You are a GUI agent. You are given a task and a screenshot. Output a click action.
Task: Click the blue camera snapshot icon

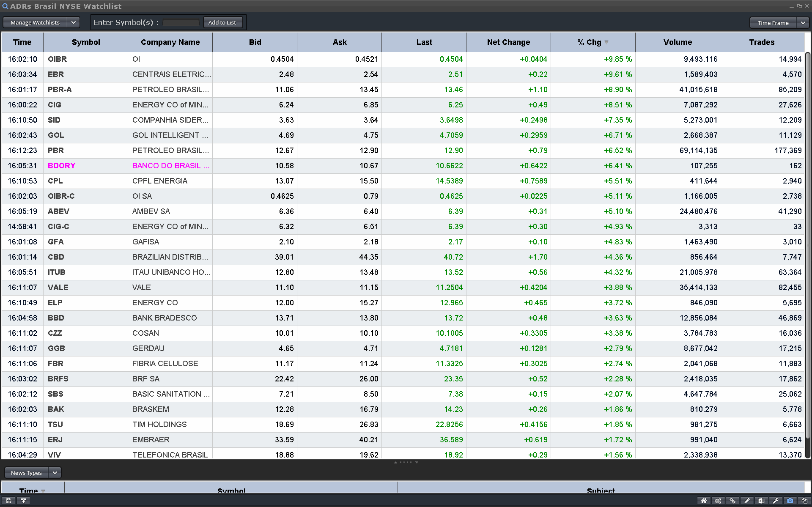coord(790,501)
